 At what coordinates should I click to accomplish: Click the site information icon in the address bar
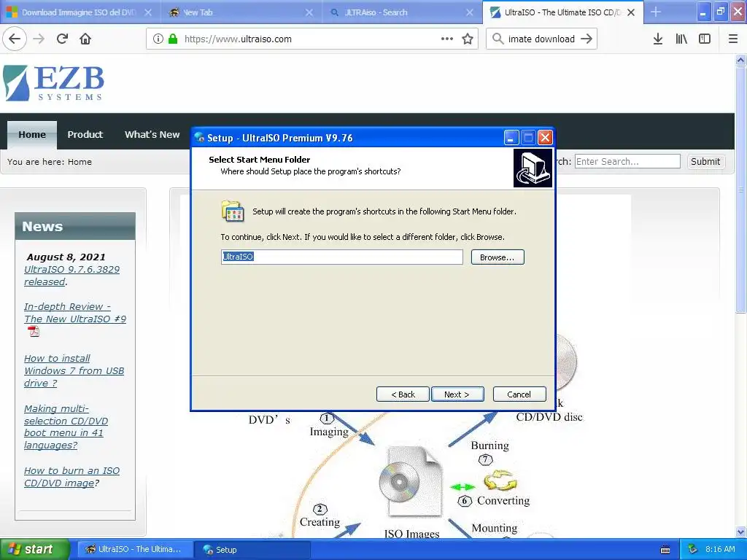158,39
